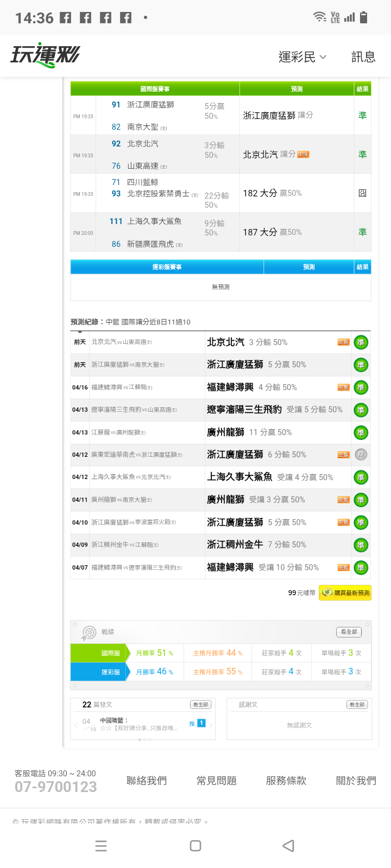391x868 pixels.
Task: Open the 聯絡我們 footer link
Action: [147, 781]
